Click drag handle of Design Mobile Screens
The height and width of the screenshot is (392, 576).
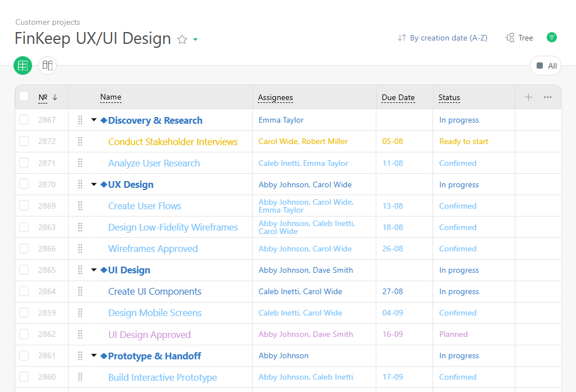click(x=80, y=313)
